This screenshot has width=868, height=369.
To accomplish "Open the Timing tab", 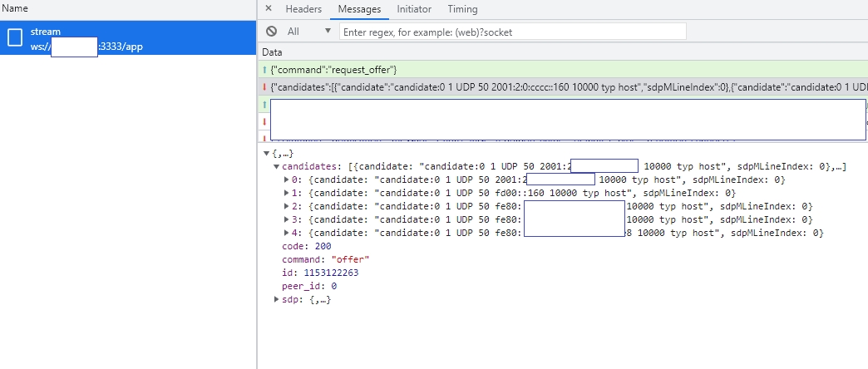I will pyautogui.click(x=462, y=9).
